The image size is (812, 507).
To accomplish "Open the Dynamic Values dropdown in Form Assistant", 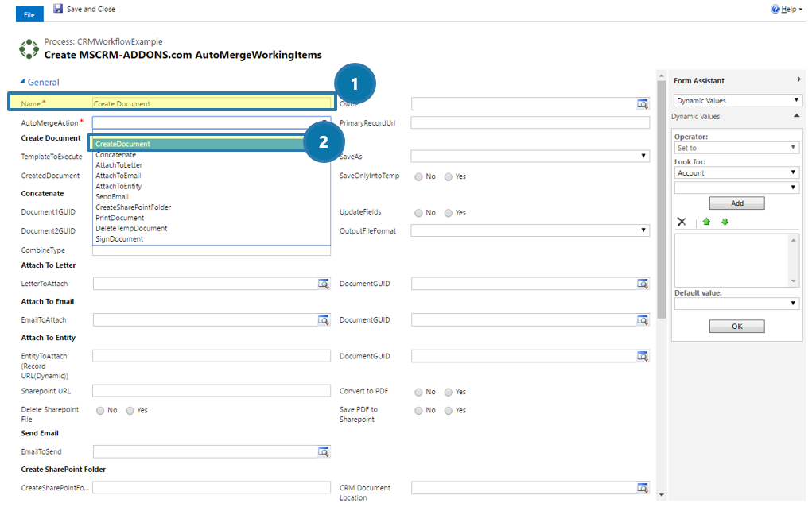I will click(738, 100).
